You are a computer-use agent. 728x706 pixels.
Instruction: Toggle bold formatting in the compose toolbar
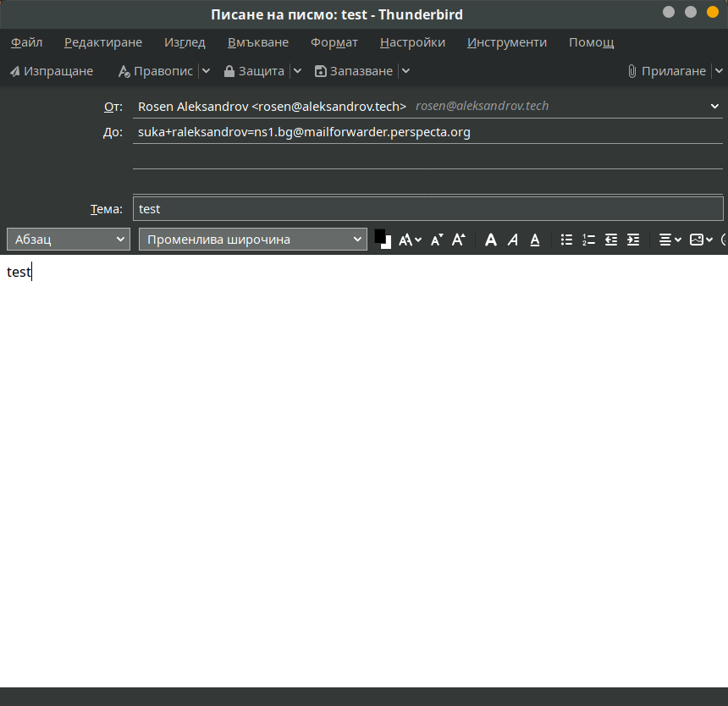[491, 240]
